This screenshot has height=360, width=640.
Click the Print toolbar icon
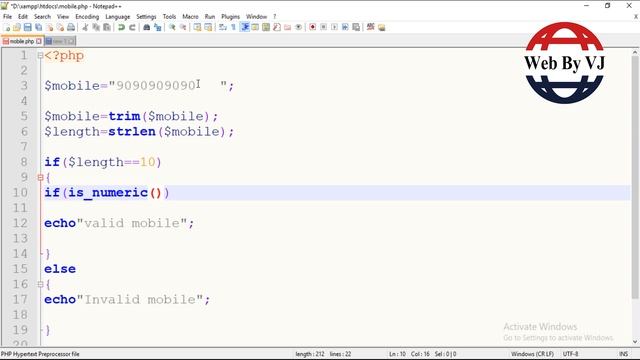tap(71, 27)
